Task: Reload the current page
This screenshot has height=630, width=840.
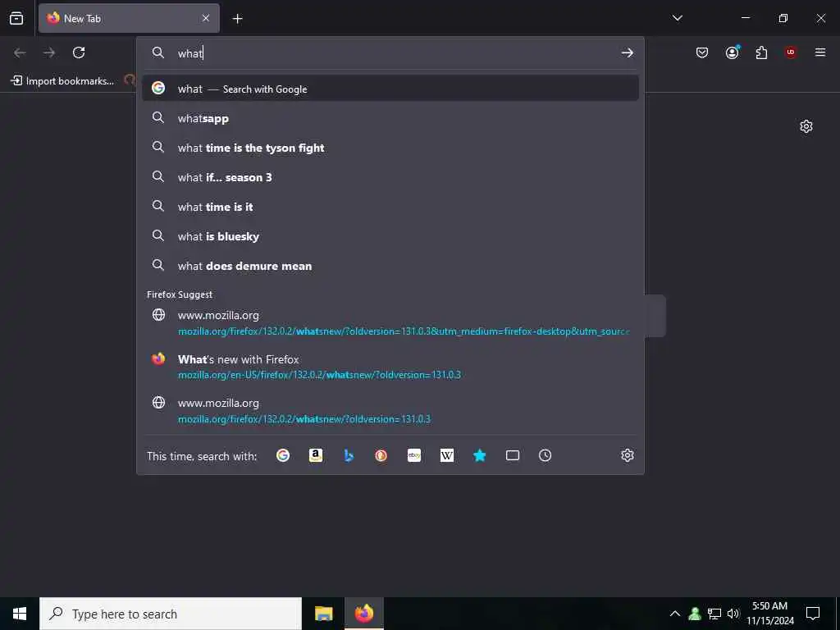Action: 79,52
